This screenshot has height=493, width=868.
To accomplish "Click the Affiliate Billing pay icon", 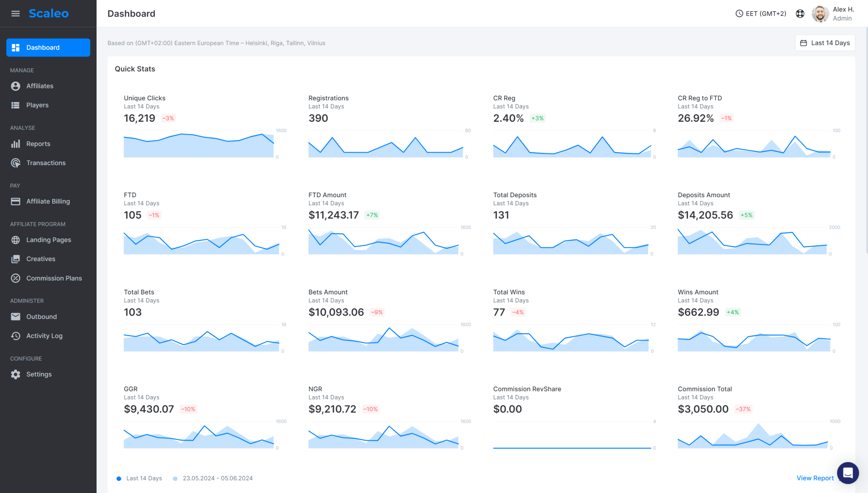I will (x=16, y=201).
